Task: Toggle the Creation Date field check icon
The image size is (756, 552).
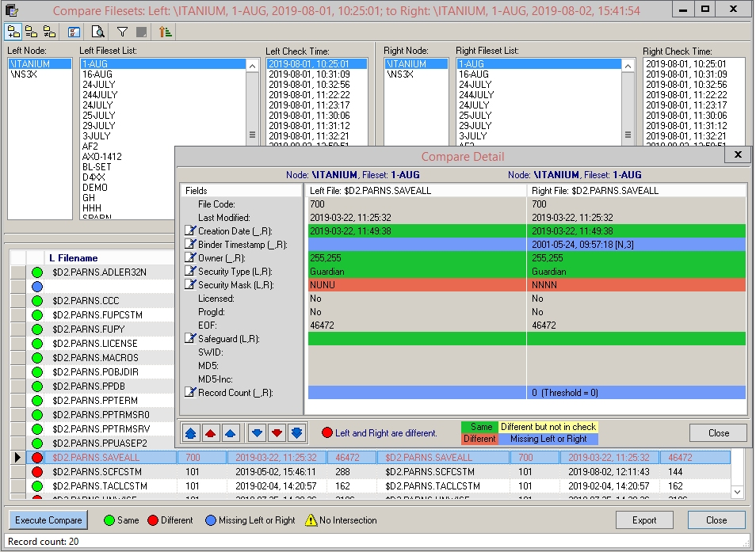Action: click(189, 231)
